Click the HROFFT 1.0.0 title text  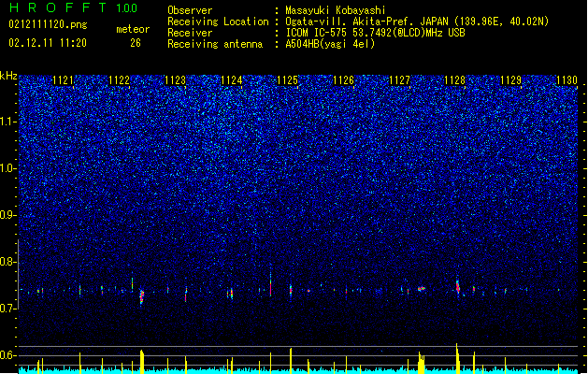pos(73,7)
